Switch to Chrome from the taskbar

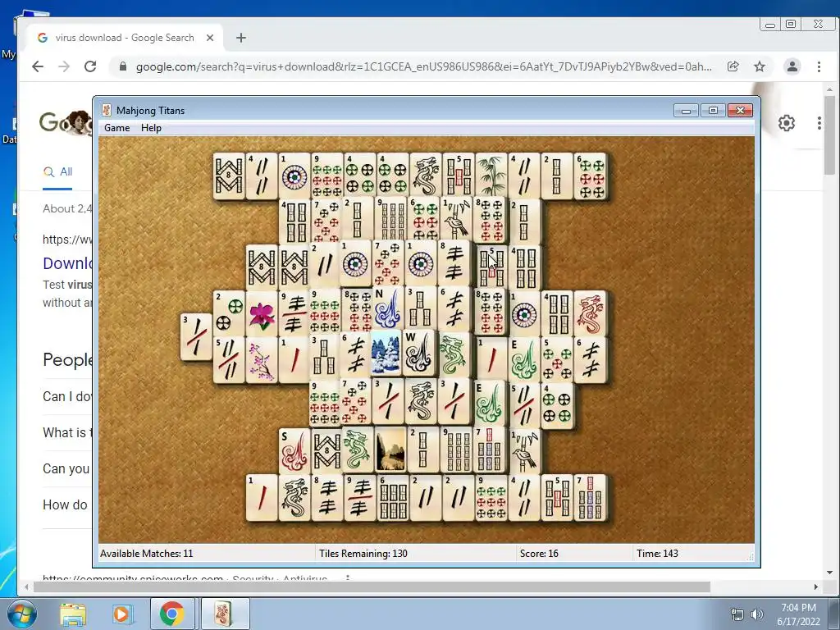pos(172,614)
